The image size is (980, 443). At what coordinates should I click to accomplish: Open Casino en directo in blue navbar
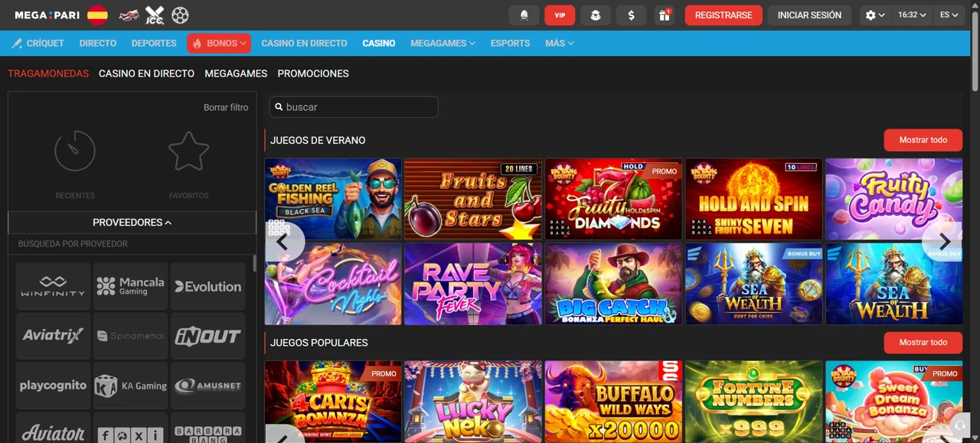(x=304, y=44)
